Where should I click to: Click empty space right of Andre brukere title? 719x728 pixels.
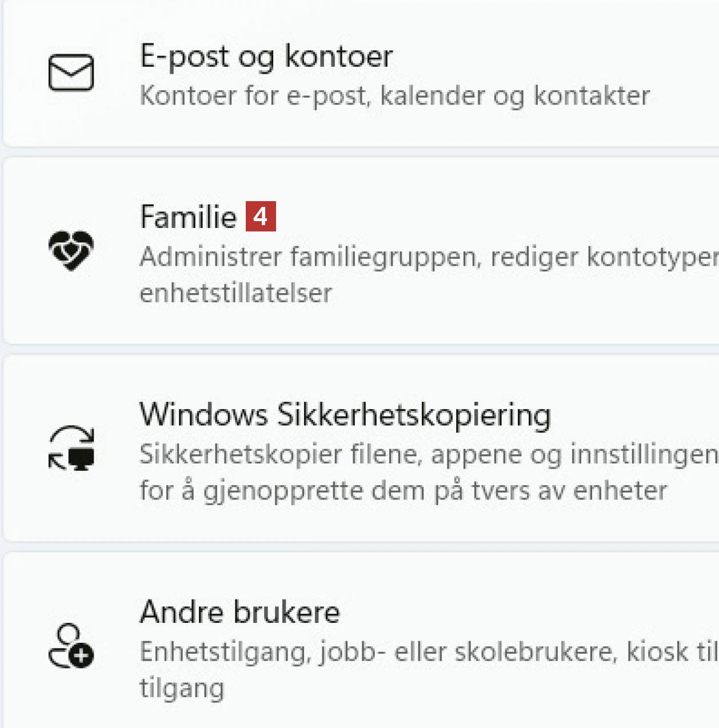[514, 613]
